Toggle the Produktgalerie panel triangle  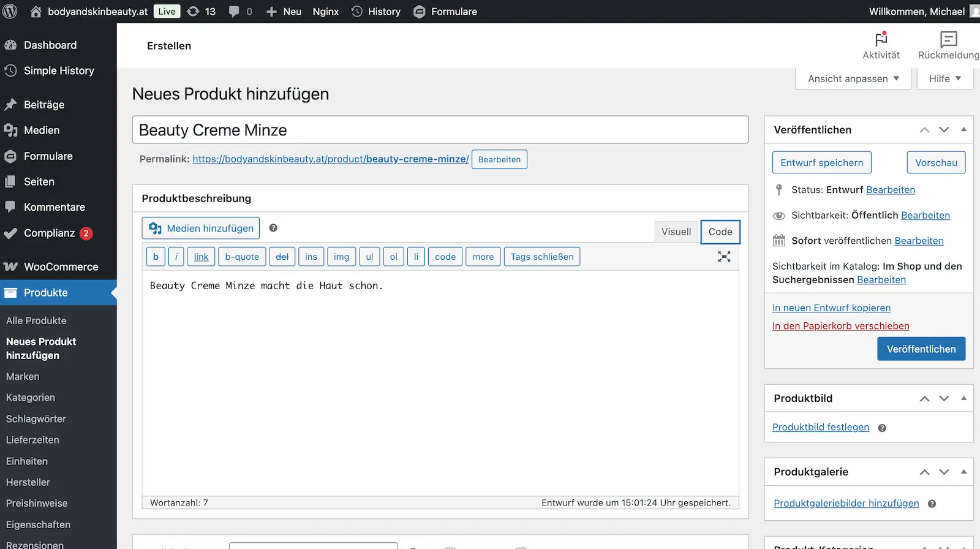point(963,472)
